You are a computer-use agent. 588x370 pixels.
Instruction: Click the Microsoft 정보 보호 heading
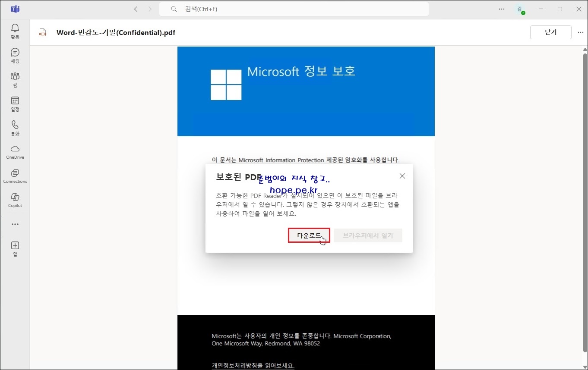(301, 71)
